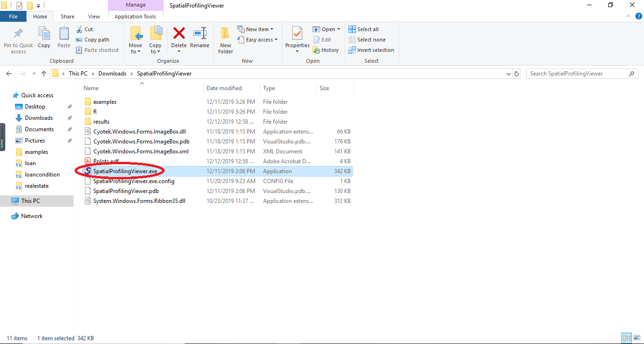644x344 pixels.
Task: Open Properties checkmark icon
Action: coord(297,34)
